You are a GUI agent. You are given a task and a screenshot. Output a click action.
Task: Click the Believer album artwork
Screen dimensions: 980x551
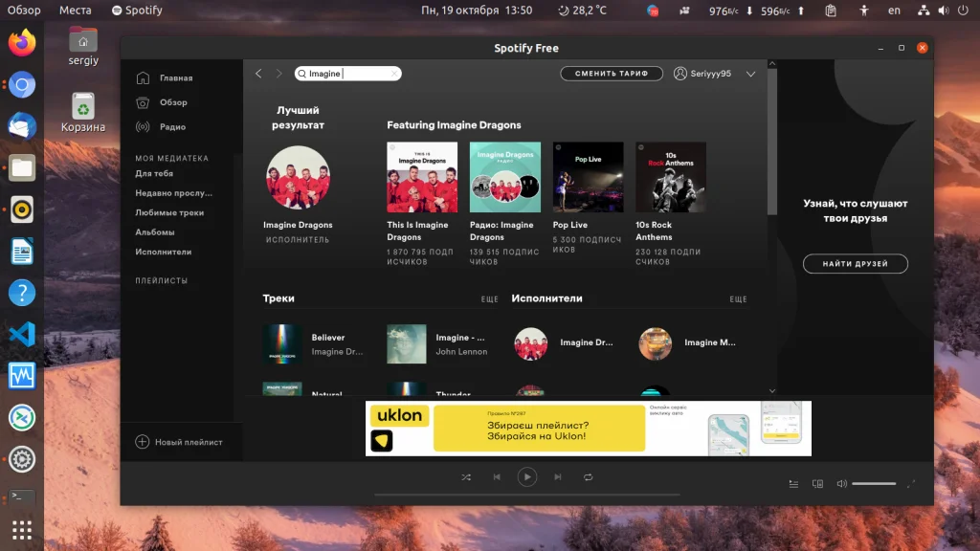[x=282, y=343]
